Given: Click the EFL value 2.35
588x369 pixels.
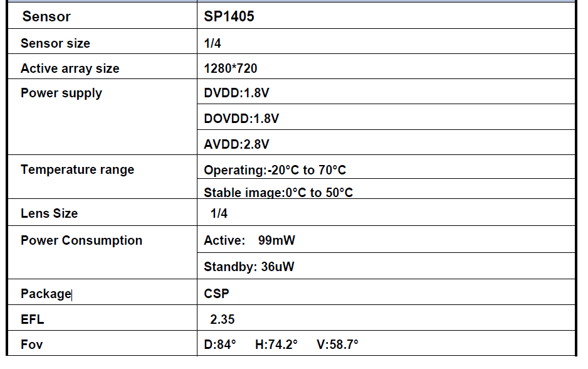Looking at the screenshot, I should coord(223,319).
